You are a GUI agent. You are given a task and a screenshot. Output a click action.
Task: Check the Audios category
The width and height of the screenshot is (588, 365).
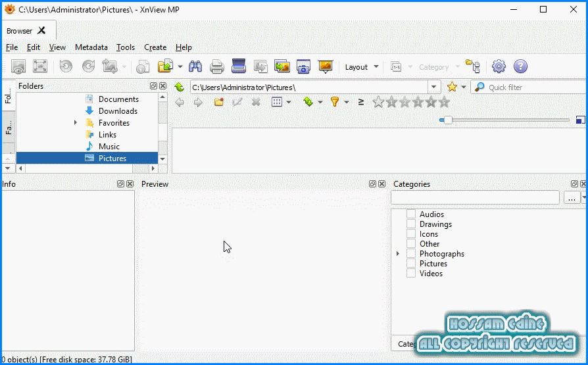411,214
